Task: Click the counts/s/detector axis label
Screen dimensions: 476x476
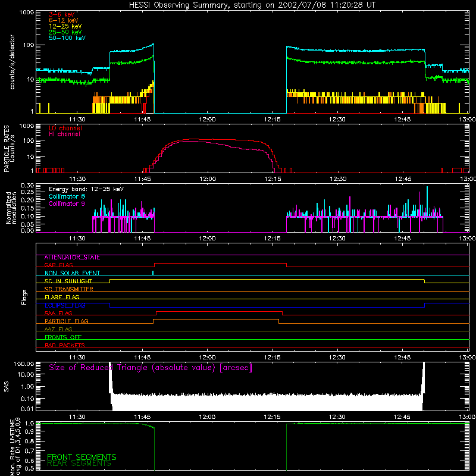Action: 12,62
